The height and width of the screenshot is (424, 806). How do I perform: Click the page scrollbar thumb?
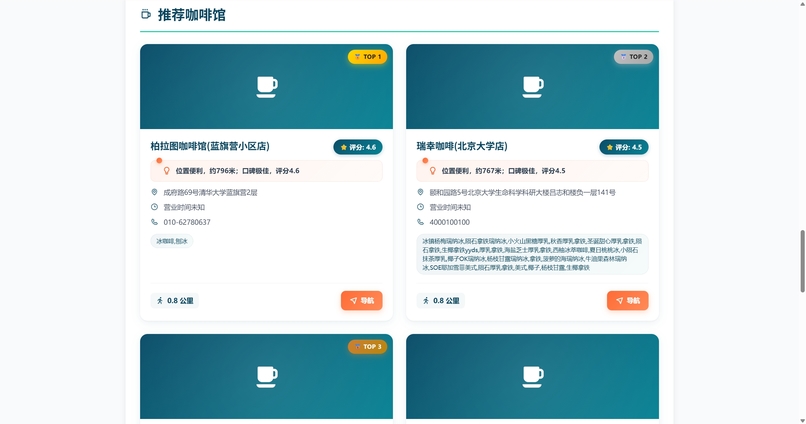(802, 261)
